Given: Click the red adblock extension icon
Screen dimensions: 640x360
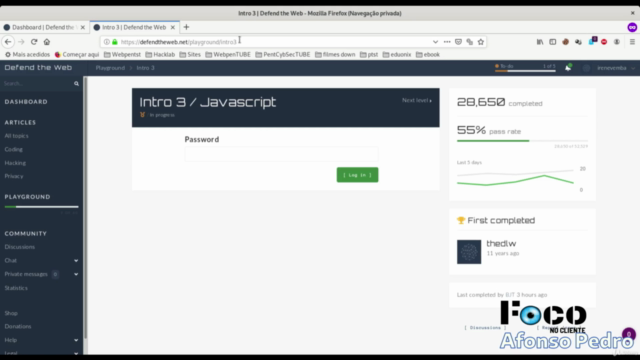Looking at the screenshot, I should (604, 42).
